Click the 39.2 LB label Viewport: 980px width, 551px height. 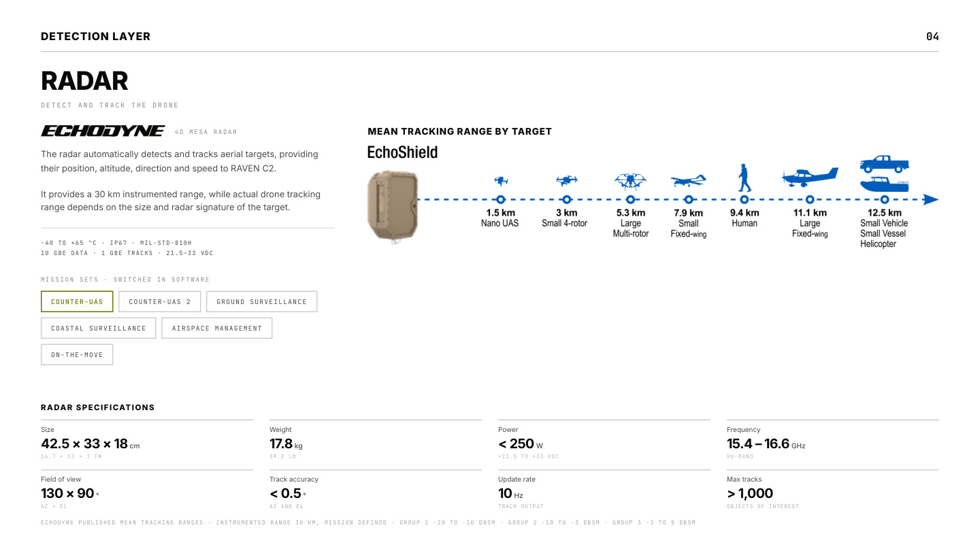click(282, 456)
